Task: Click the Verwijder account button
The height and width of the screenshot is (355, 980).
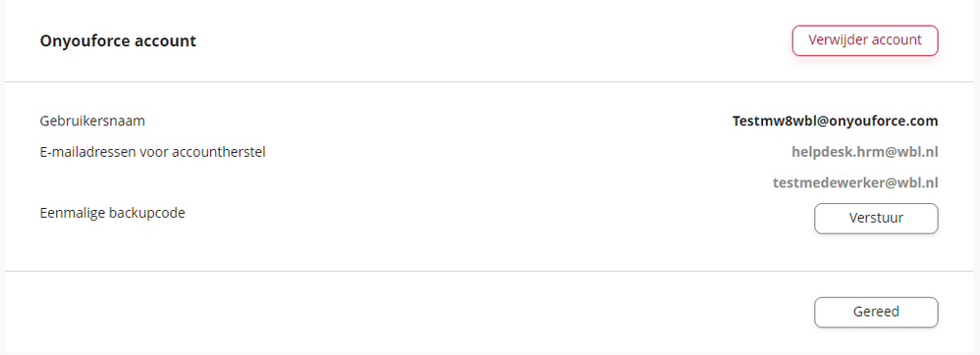Action: pyautogui.click(x=865, y=40)
